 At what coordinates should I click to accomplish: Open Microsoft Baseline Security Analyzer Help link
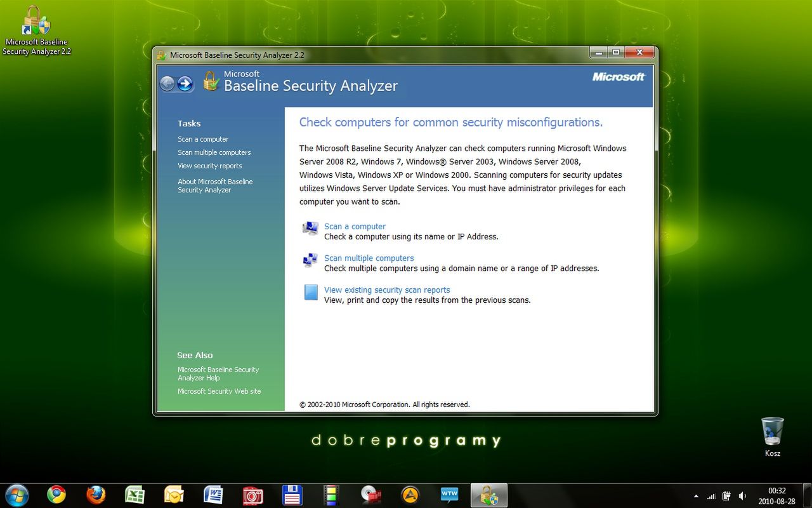coord(218,373)
